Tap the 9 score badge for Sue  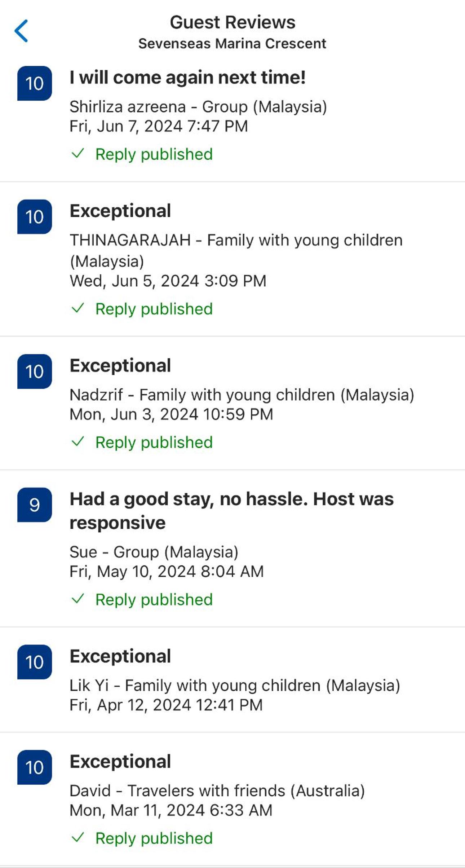(35, 505)
